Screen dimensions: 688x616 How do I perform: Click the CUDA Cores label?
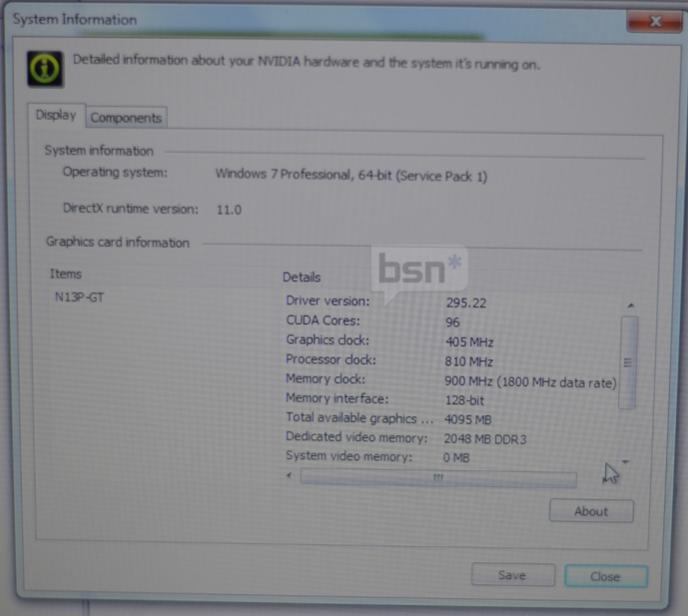coord(323,320)
